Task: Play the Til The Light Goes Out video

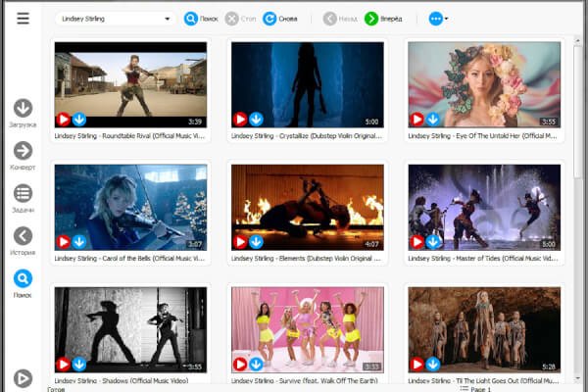Action: pyautogui.click(x=416, y=365)
